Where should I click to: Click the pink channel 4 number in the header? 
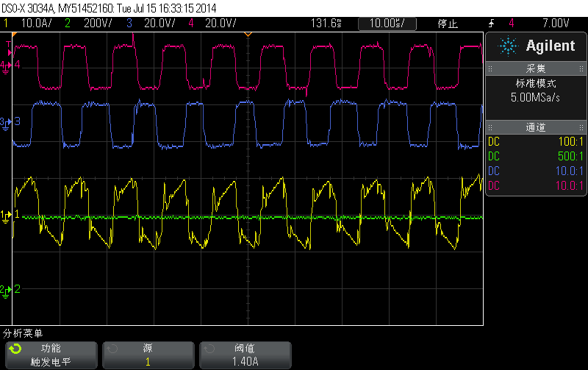(191, 24)
